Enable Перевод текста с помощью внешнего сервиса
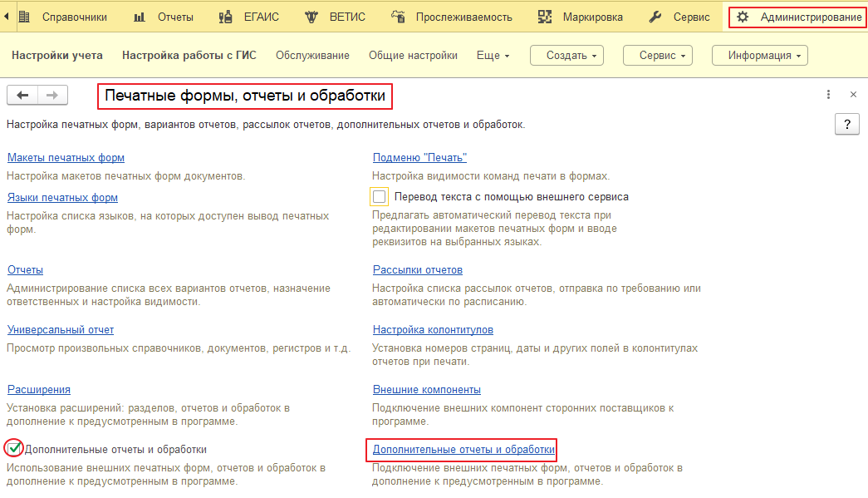 (x=380, y=197)
